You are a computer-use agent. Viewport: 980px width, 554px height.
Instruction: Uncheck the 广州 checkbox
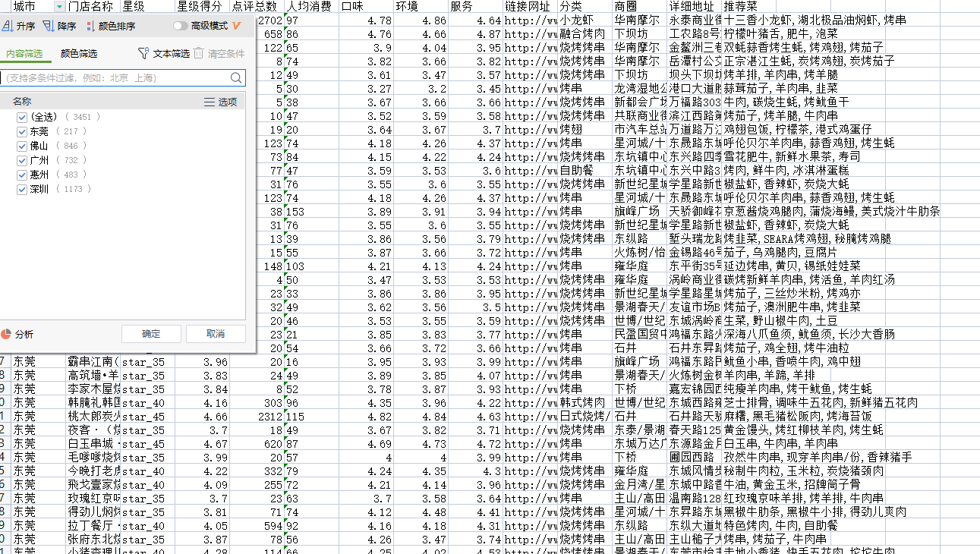point(22,160)
